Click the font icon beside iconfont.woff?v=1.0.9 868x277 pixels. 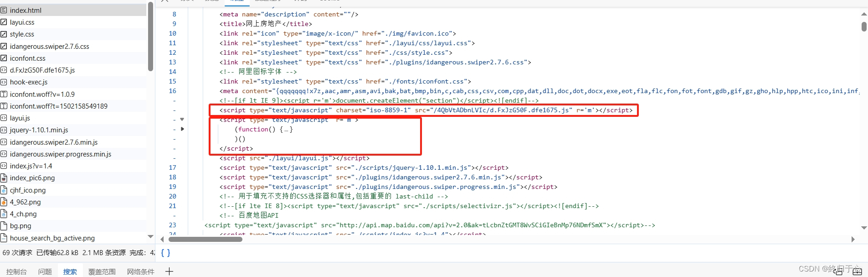pyautogui.click(x=4, y=94)
